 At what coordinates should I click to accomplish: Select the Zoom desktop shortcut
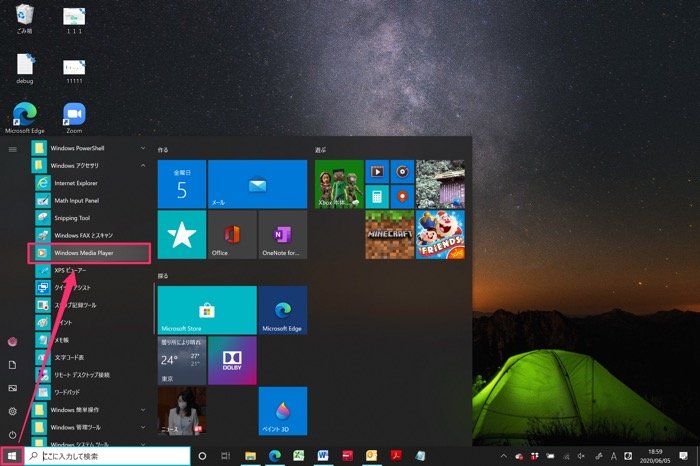coord(74,118)
